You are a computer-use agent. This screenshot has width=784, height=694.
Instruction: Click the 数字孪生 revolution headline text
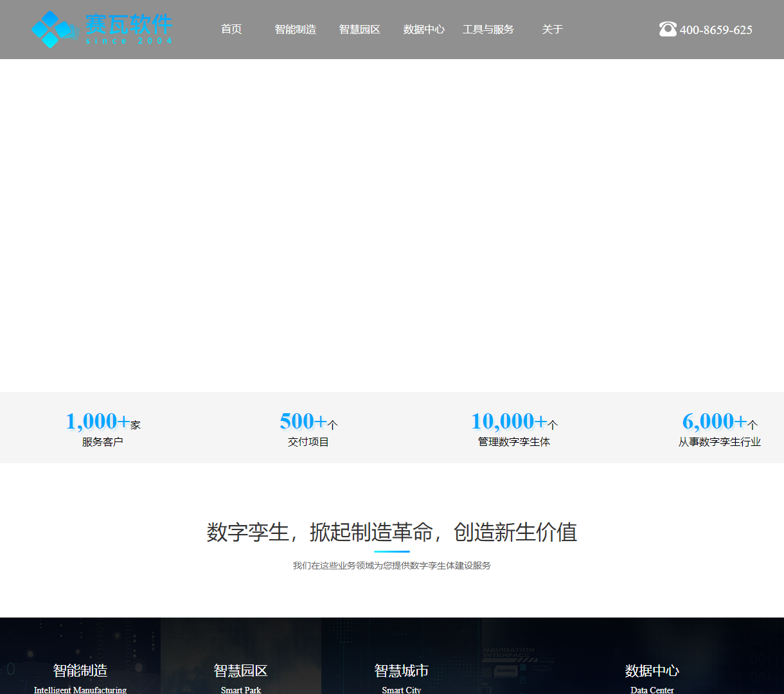coord(391,533)
